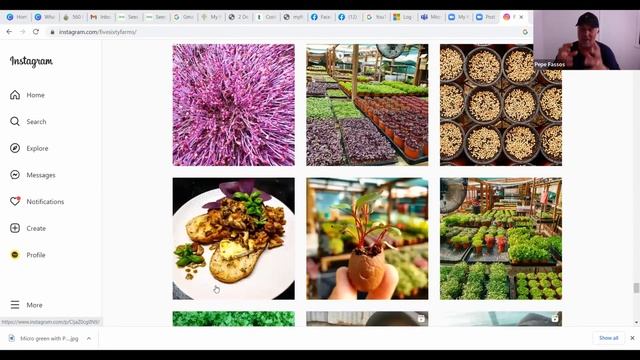
Task: Open the hand-held seedling pod post
Action: point(367,239)
